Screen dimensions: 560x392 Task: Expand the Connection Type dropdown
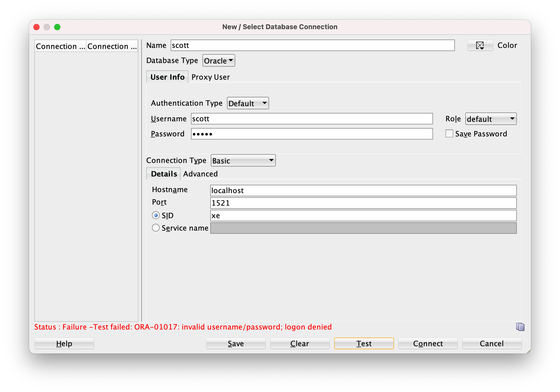243,161
